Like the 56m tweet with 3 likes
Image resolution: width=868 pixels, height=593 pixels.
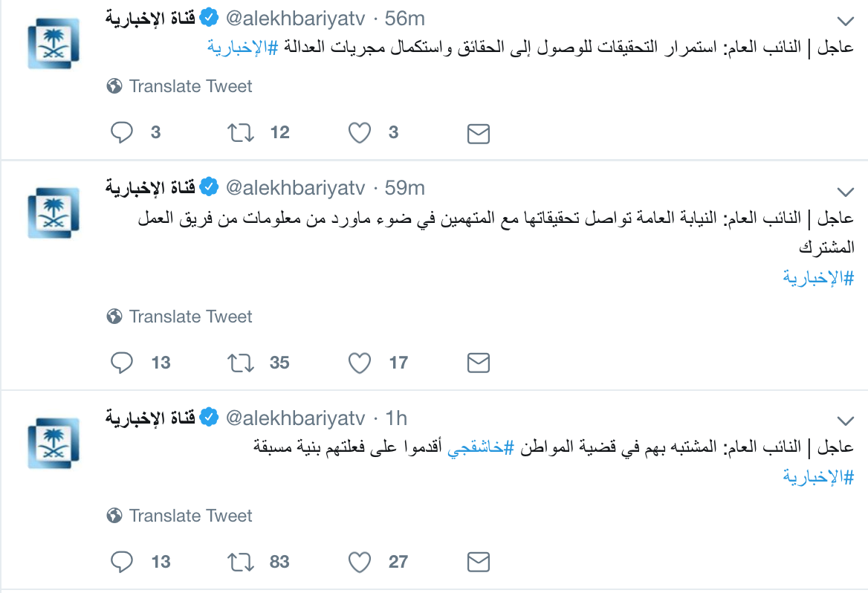[359, 133]
